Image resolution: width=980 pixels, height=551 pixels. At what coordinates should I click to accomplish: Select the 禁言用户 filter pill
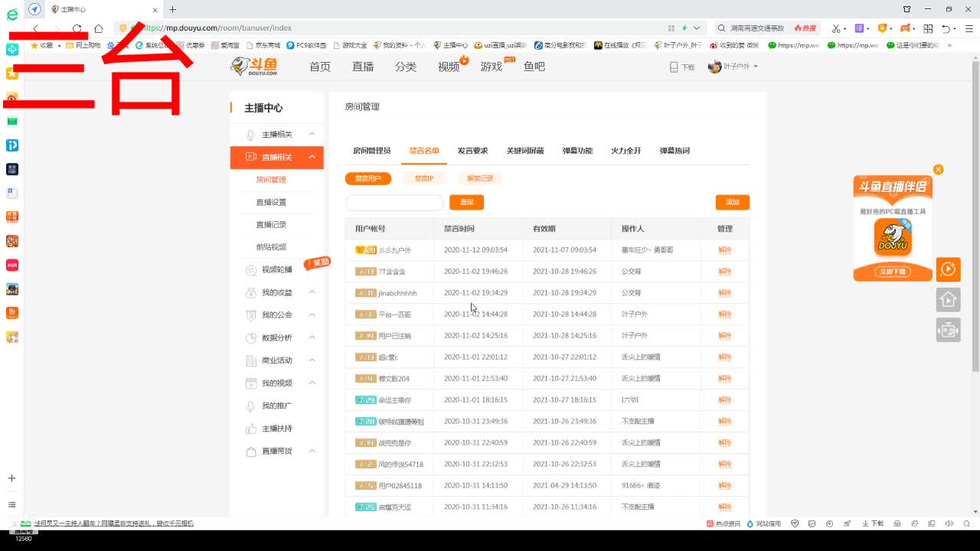click(367, 178)
